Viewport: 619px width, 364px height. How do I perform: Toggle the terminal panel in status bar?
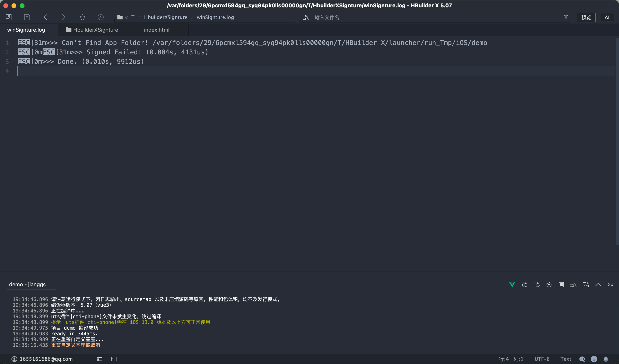tap(114, 359)
